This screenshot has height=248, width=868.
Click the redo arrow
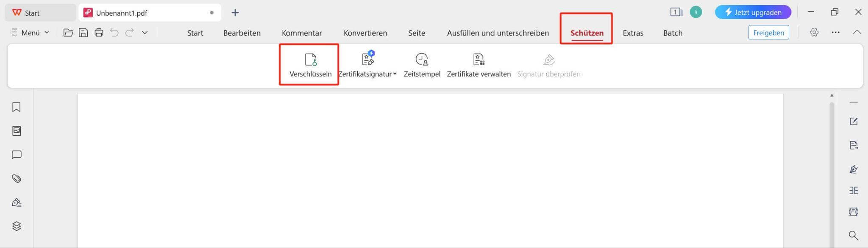pyautogui.click(x=129, y=33)
